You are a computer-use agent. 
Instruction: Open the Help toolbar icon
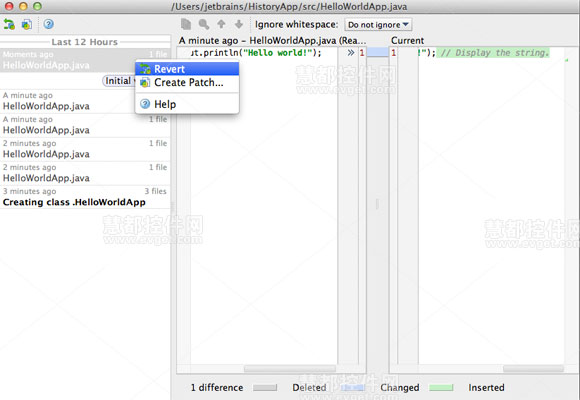click(48, 24)
